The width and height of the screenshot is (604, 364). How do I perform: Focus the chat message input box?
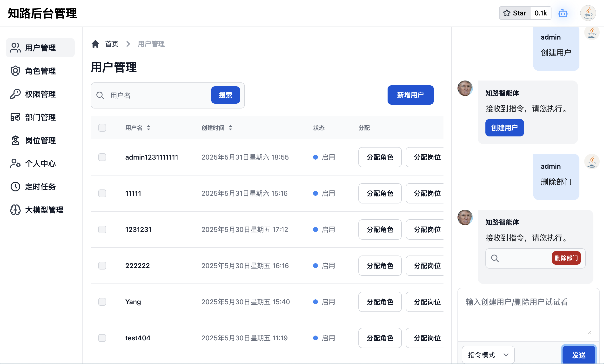(x=528, y=315)
